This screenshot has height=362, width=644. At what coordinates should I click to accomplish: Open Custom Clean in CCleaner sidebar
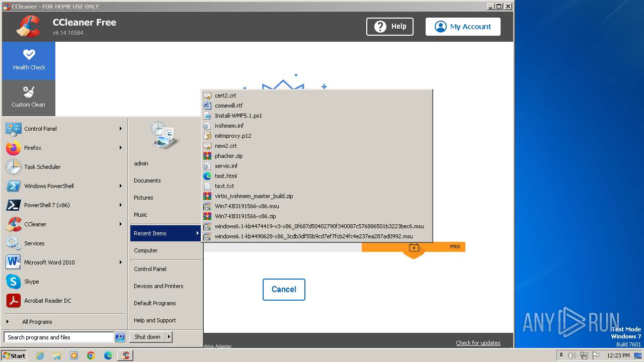[29, 98]
